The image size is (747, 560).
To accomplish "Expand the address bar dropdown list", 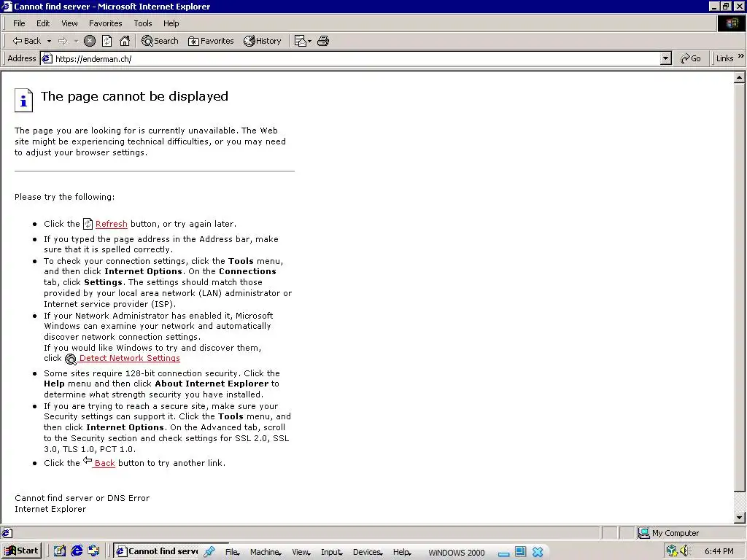I will tap(666, 58).
